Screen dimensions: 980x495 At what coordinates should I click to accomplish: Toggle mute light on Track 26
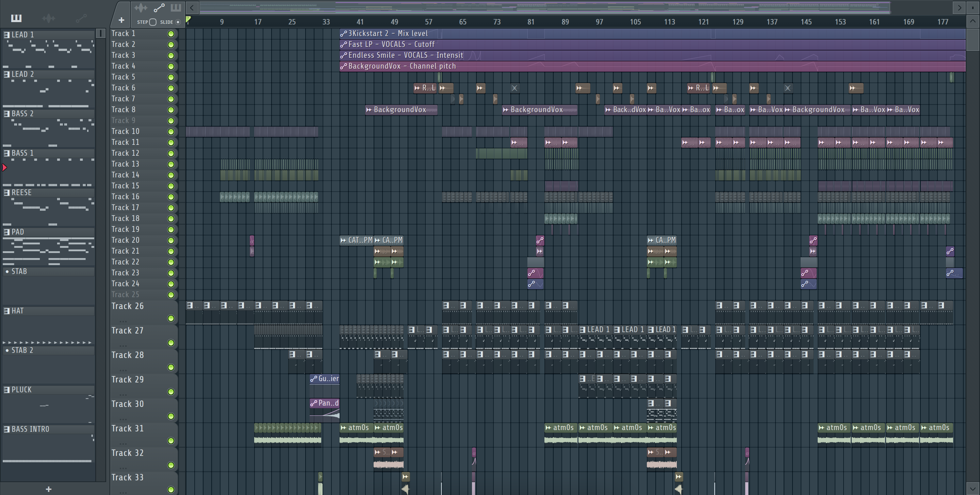[171, 318]
